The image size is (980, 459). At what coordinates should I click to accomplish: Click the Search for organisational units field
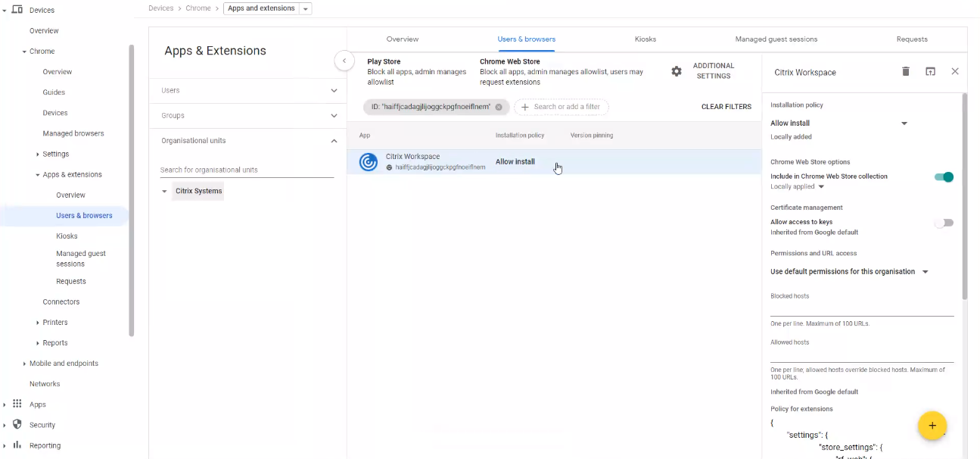[247, 170]
